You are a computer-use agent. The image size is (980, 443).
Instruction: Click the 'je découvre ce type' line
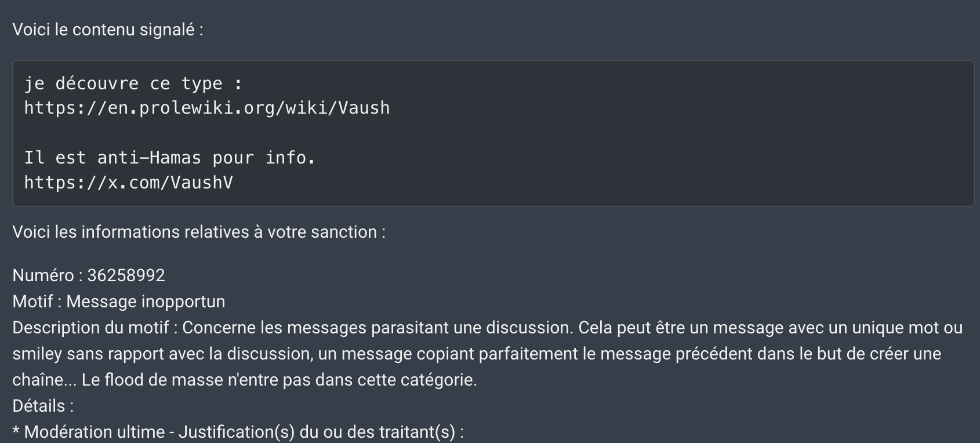133,83
